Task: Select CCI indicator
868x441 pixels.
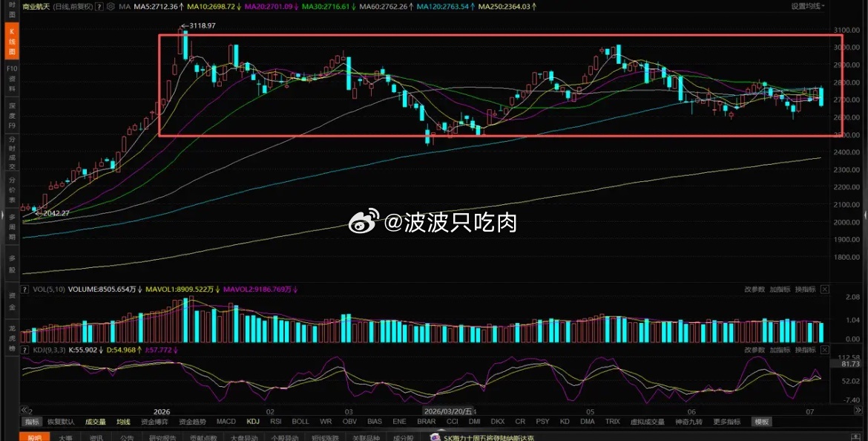Action: tap(453, 422)
